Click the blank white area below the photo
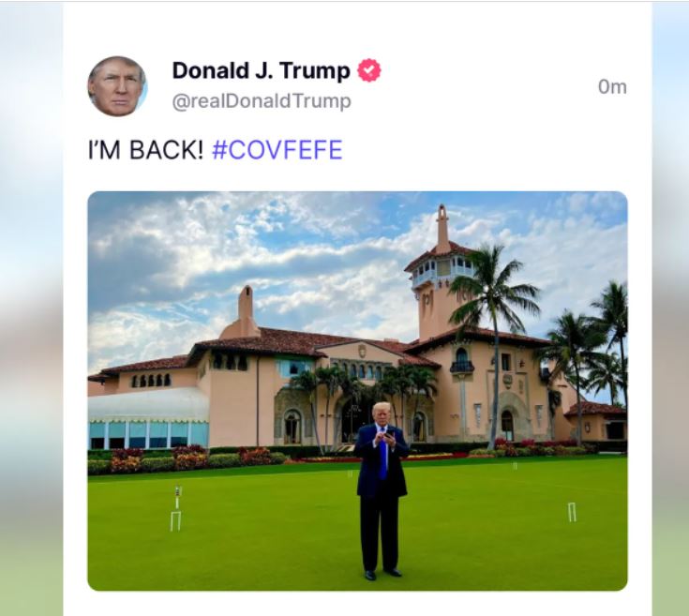This screenshot has height=616, width=689. (356, 603)
